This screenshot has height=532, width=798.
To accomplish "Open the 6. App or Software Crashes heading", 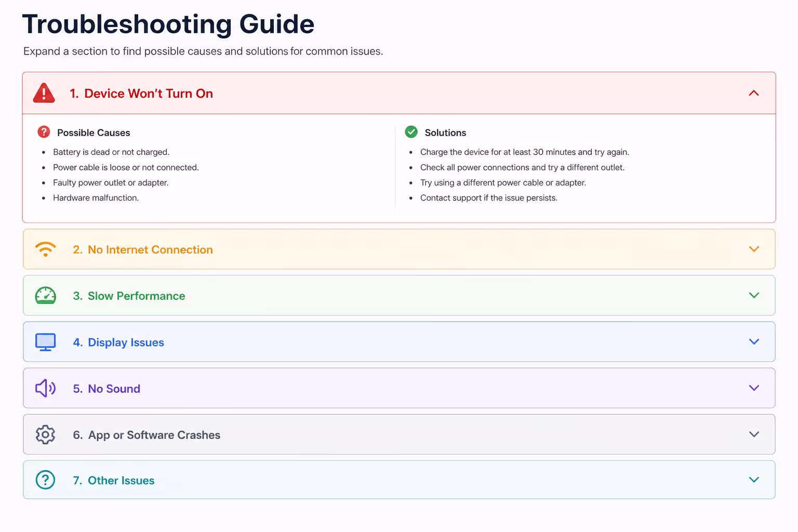I will (x=147, y=435).
